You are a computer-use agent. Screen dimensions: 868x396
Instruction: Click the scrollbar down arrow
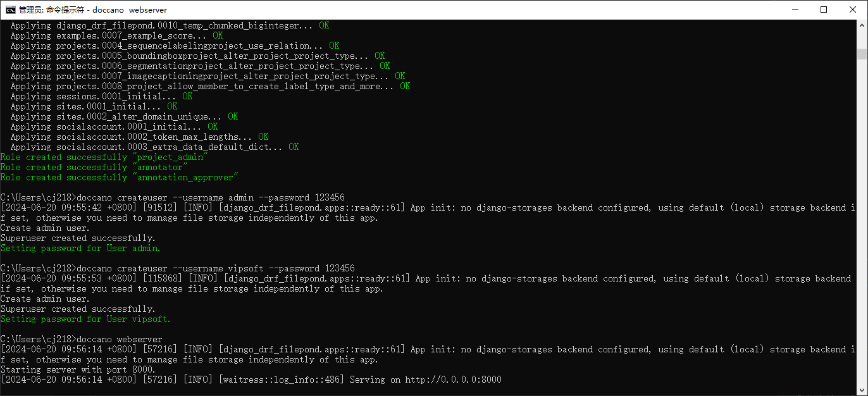pos(862,390)
